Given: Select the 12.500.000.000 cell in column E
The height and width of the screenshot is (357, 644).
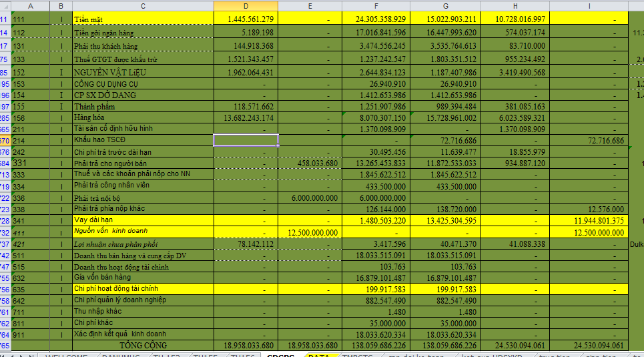Looking at the screenshot, I should (x=310, y=232).
